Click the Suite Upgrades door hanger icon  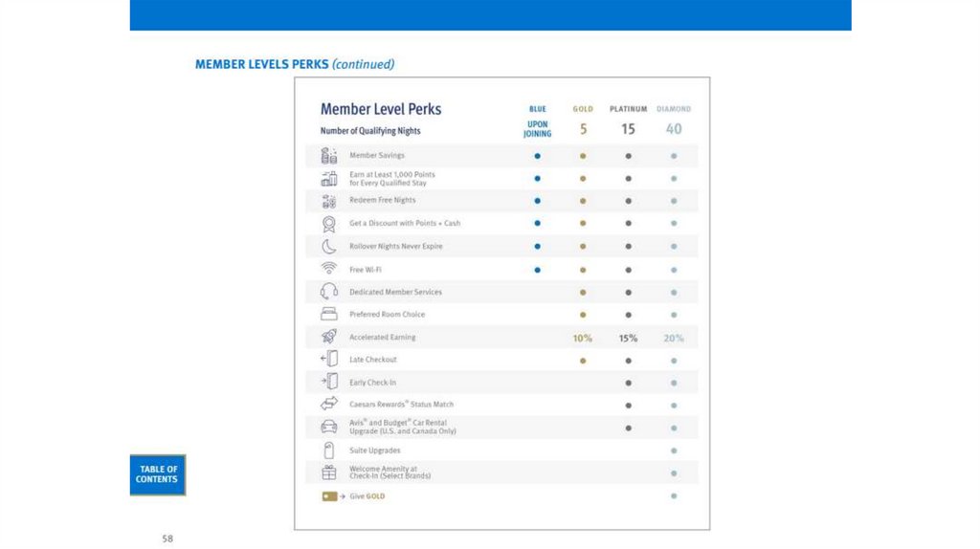click(328, 450)
